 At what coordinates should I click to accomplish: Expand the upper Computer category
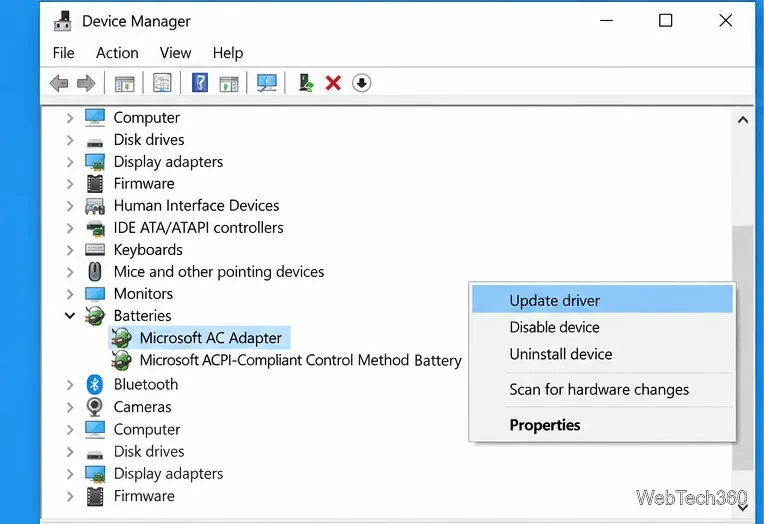point(70,118)
